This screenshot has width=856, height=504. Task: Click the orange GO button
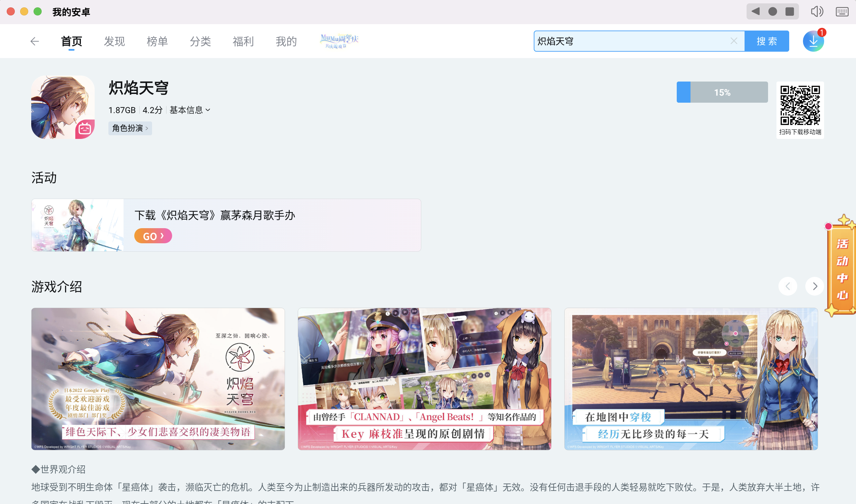coord(153,236)
